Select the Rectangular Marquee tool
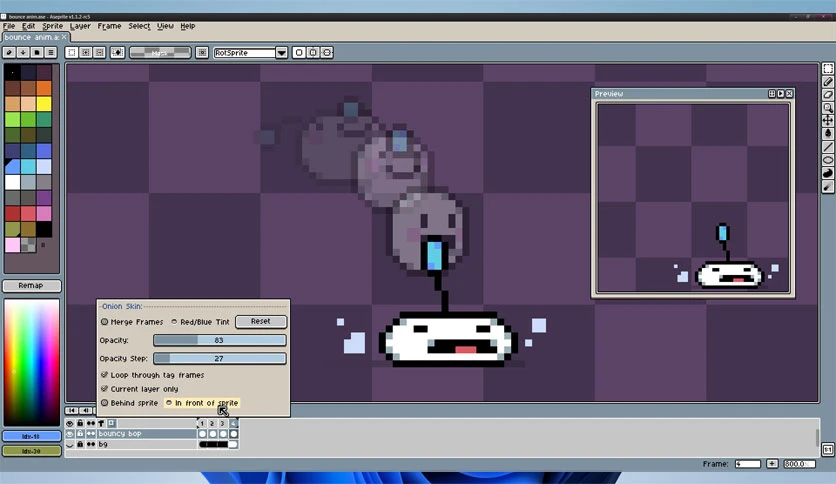Screen dimensions: 836x484 click(x=827, y=69)
